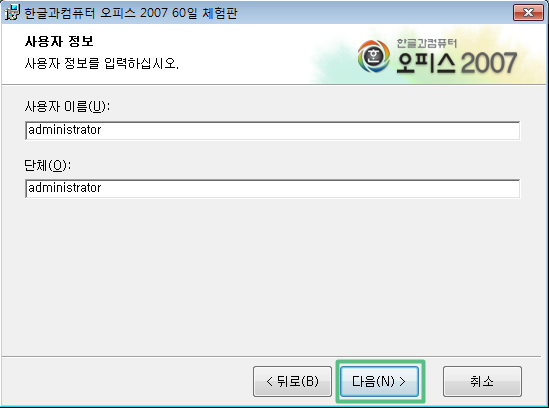Viewport: 549px width, 408px height.
Task: Click the 사용자 이름(U) label
Action: 67,106
